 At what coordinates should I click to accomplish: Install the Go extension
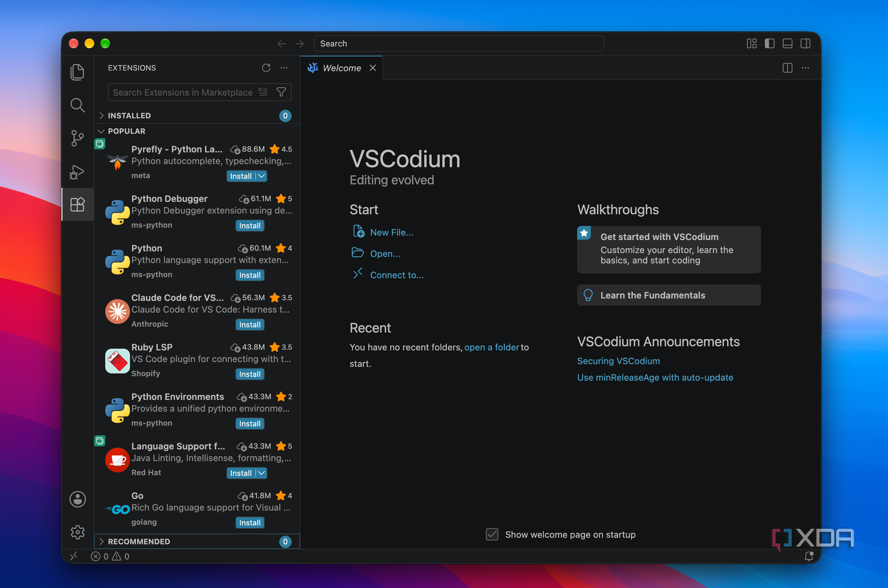point(250,522)
